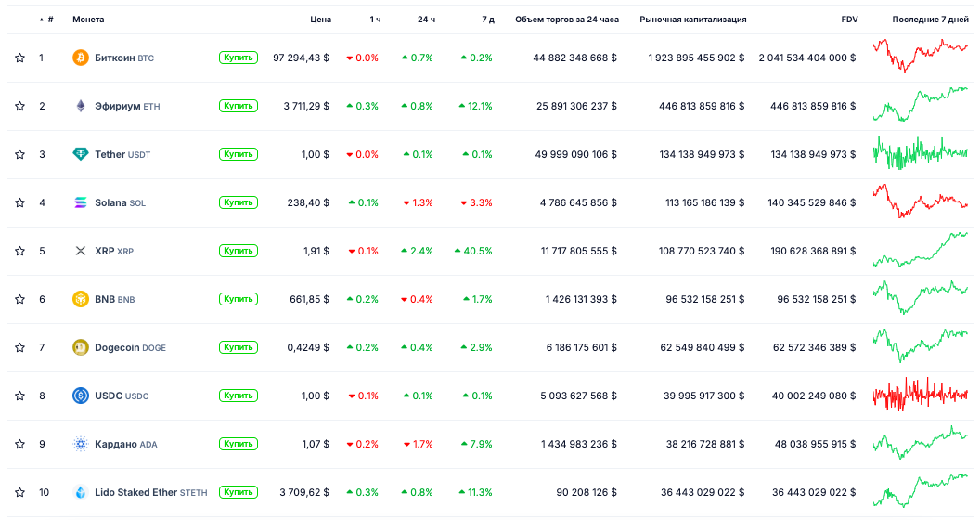Click the Ethereum diamond logo icon
This screenshot has height=520, width=980.
tap(81, 106)
